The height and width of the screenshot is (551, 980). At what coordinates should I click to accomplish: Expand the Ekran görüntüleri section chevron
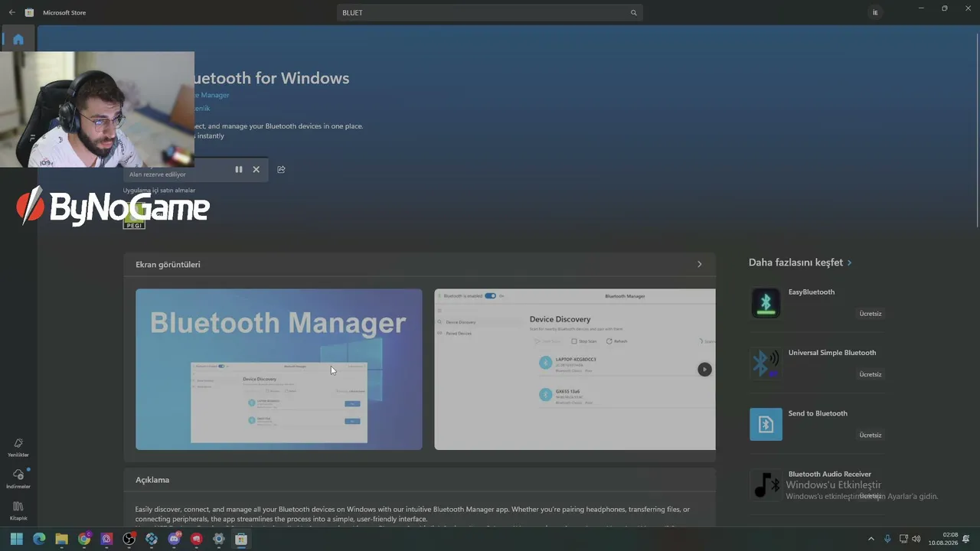pyautogui.click(x=699, y=264)
